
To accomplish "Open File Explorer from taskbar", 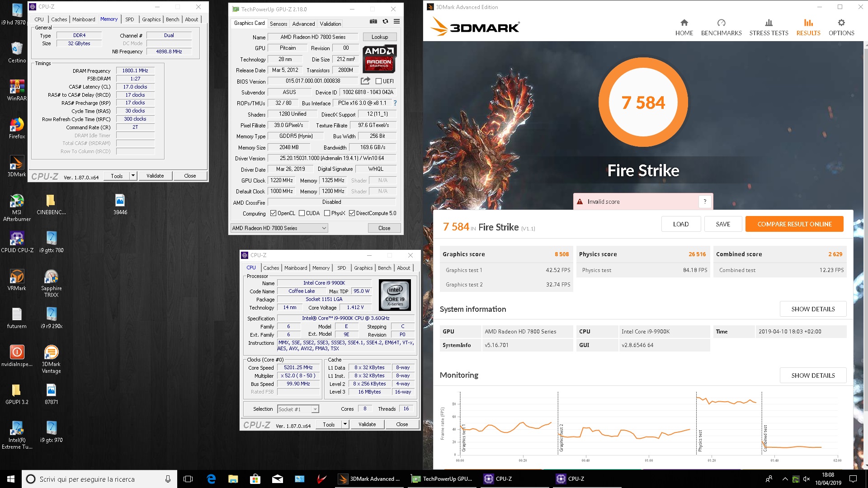I will 233,479.
